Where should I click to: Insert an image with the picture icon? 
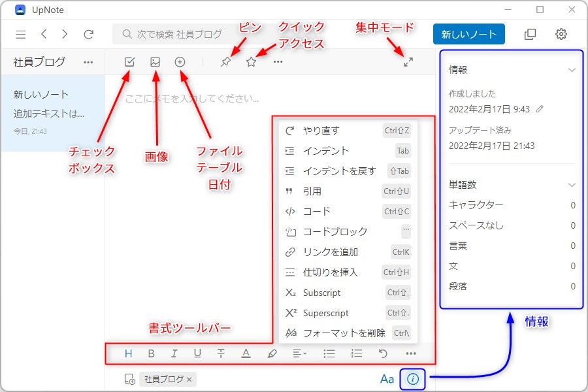click(155, 62)
